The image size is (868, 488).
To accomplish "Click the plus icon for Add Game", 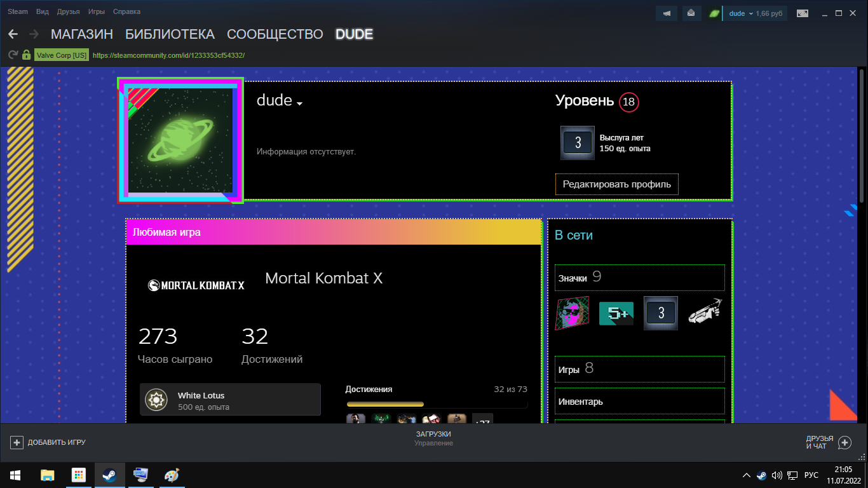I will [17, 442].
